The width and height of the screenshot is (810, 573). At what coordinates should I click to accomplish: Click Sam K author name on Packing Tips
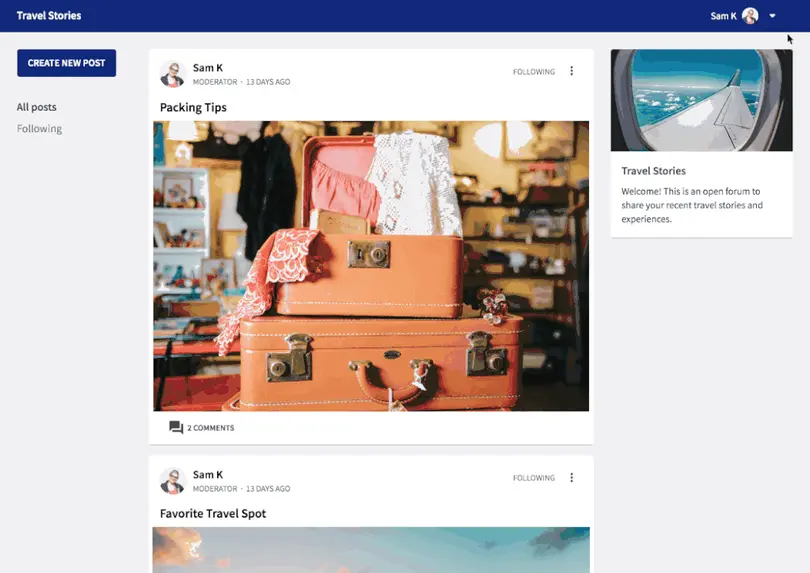coord(207,68)
